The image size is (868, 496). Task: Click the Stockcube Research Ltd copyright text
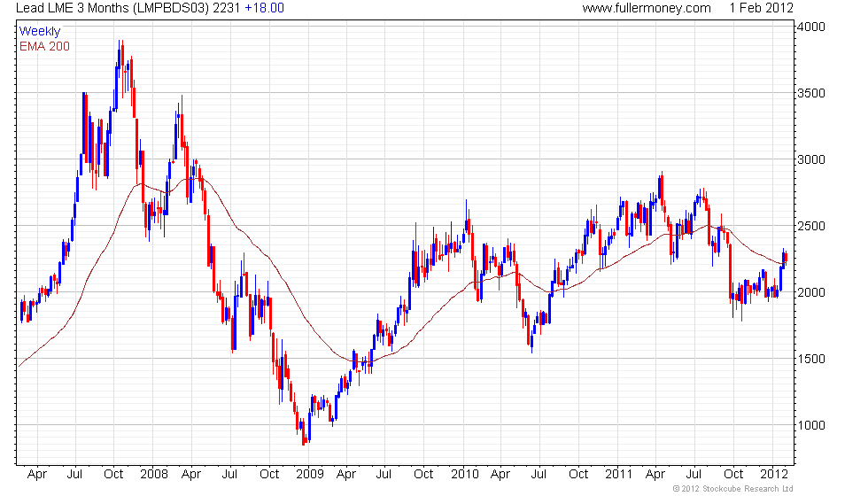coord(733,489)
